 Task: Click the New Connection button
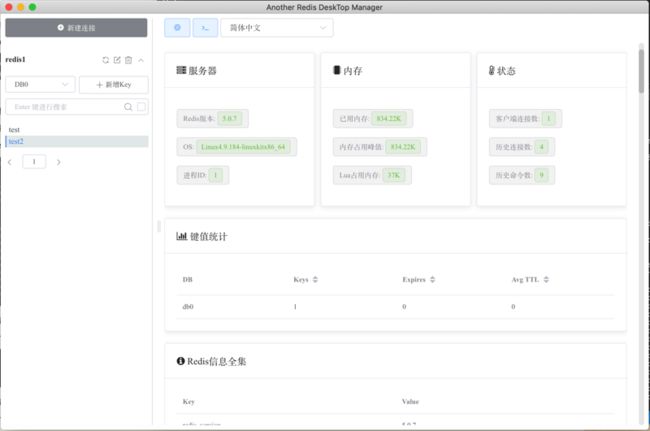click(x=76, y=28)
